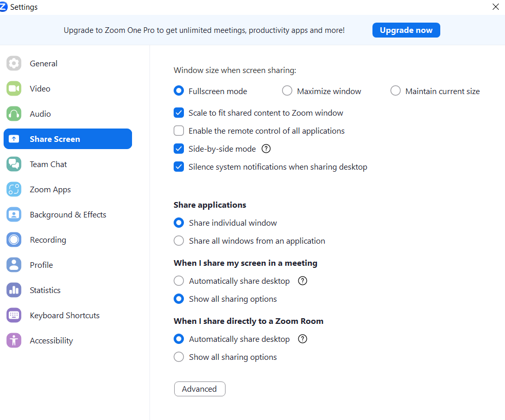
Task: Click the Upgrade now button
Action: coord(406,30)
